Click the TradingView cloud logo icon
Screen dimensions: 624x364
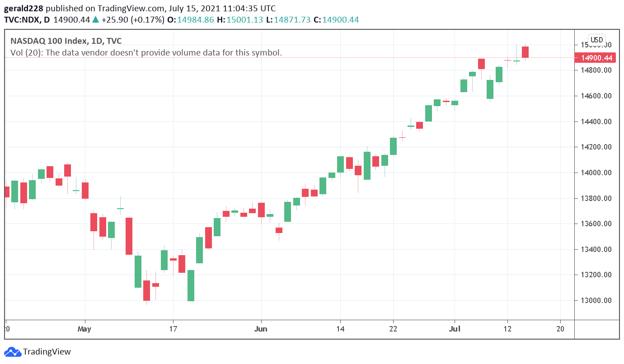[12, 352]
